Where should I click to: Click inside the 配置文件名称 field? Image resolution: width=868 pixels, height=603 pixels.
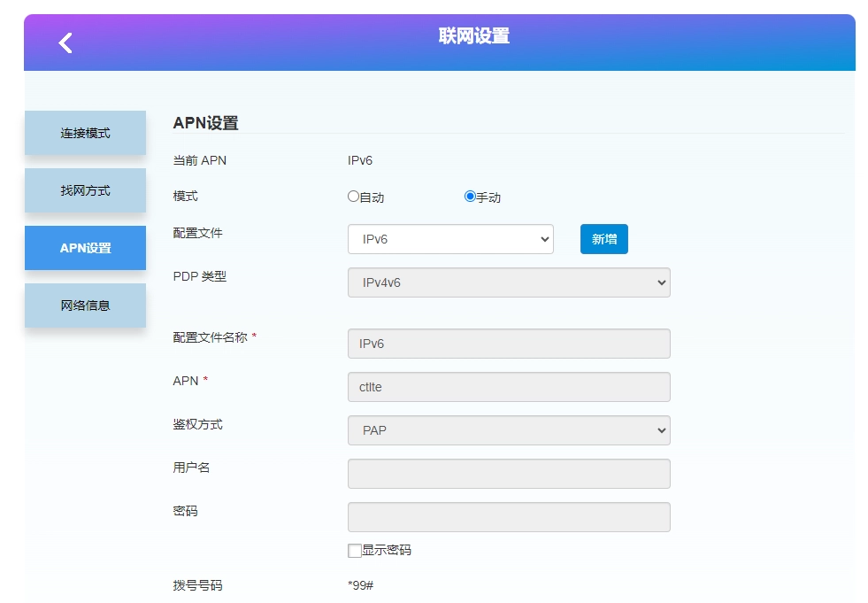[x=509, y=344]
